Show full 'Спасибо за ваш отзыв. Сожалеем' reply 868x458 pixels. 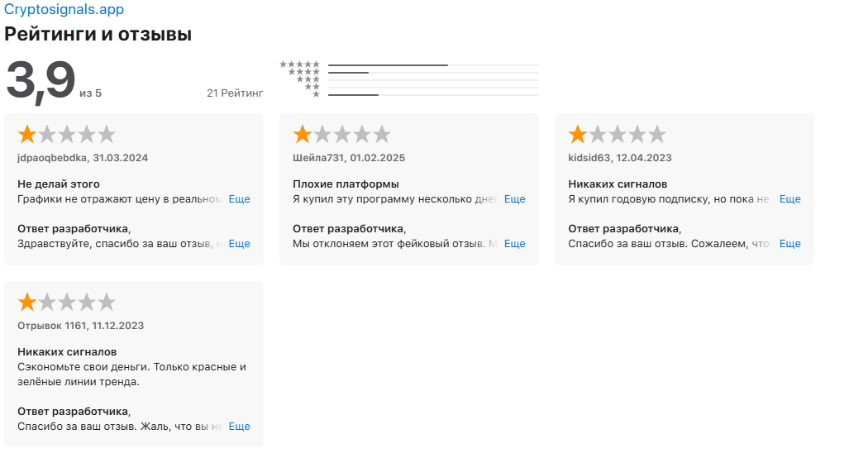(789, 244)
